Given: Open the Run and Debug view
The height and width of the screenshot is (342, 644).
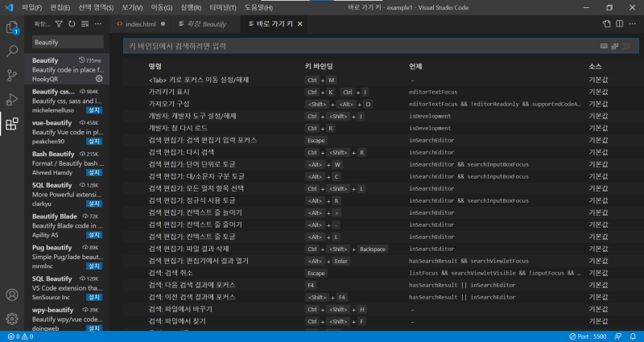Looking at the screenshot, I should point(12,99).
